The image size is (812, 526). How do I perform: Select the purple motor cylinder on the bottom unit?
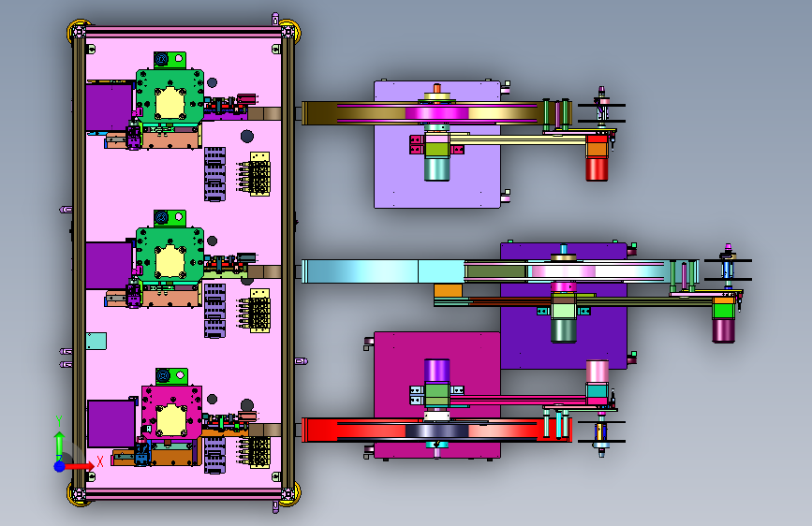pyautogui.click(x=437, y=371)
